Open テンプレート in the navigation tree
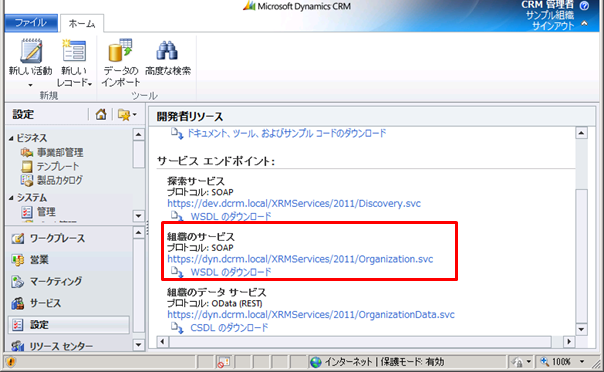This screenshot has width=604, height=372. tap(58, 166)
